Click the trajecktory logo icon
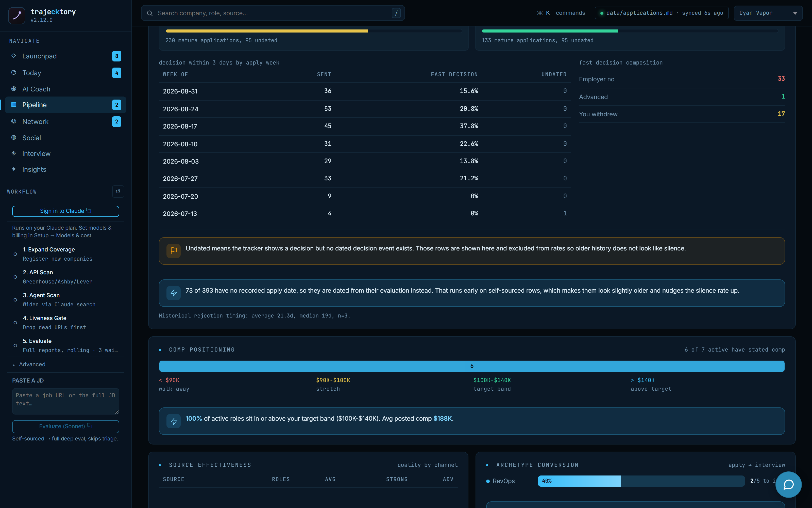This screenshot has height=508, width=812. click(x=16, y=15)
